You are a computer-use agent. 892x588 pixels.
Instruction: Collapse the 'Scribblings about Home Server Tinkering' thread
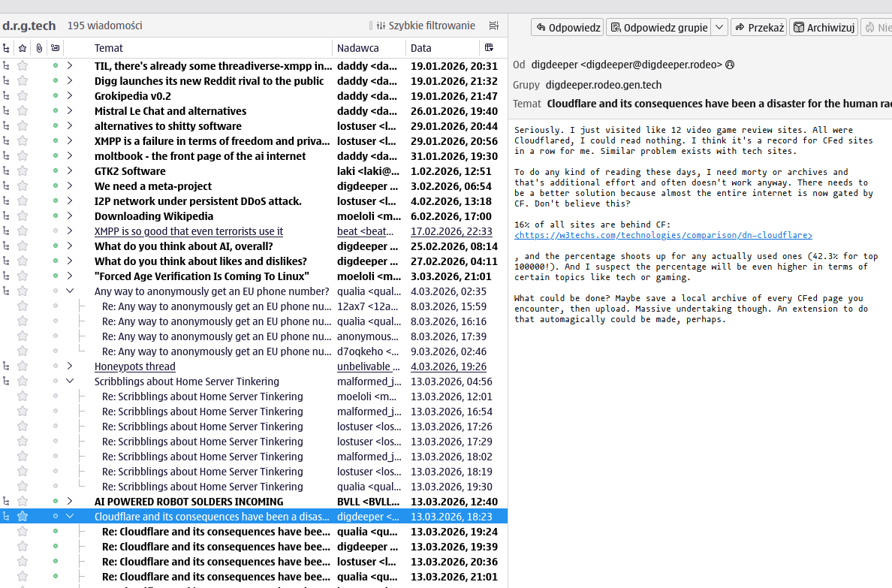click(x=70, y=381)
